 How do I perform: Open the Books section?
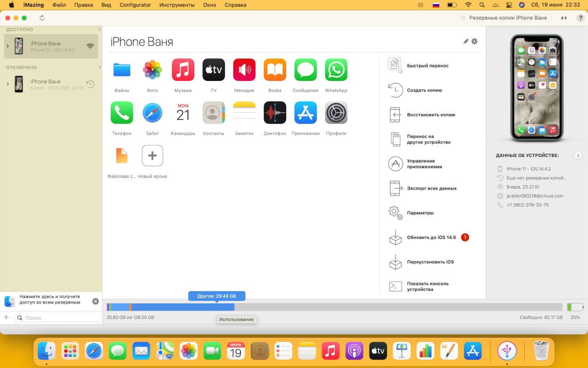pyautogui.click(x=275, y=70)
